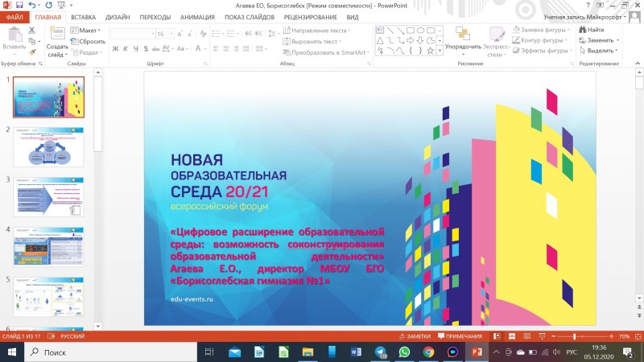Viewport: 644px width, 362px height.
Task: Open Telegram from the taskbar
Action: 380,352
